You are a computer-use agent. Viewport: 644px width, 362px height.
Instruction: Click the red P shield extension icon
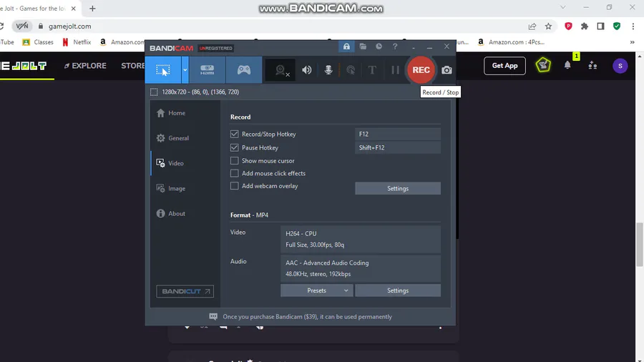(568, 26)
